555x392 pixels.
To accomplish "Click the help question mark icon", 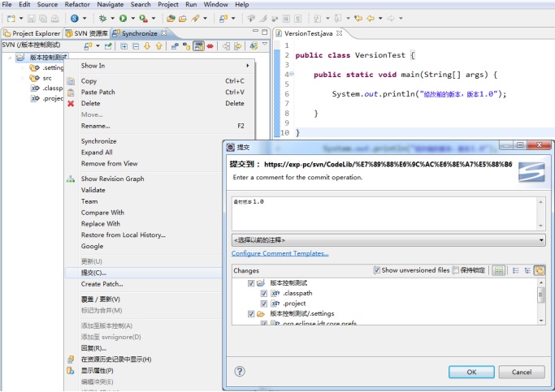I will (x=240, y=372).
